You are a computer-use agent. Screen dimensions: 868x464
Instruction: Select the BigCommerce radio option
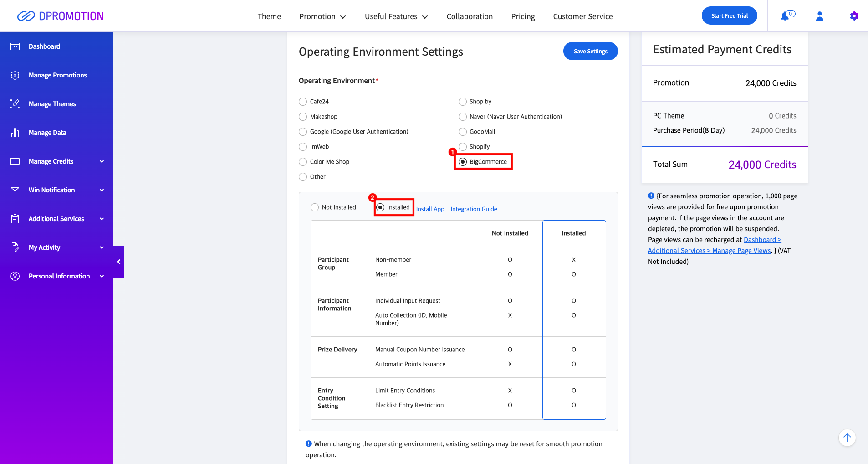463,162
